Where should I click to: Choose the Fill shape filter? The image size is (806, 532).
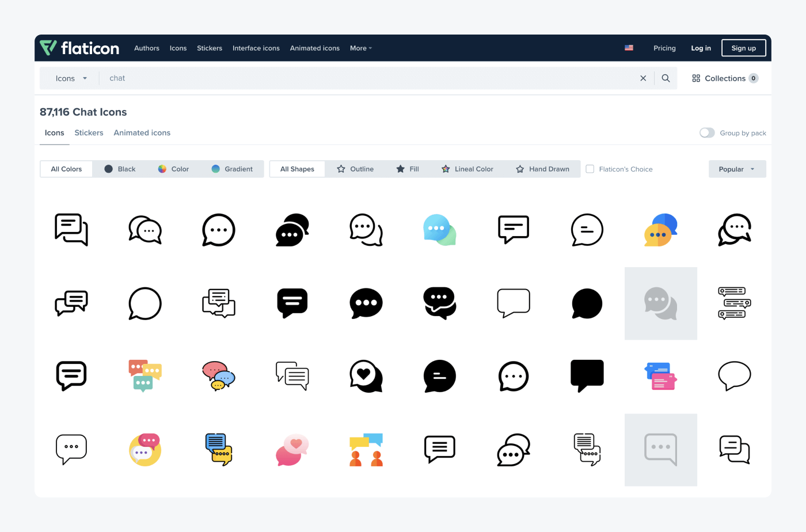(x=408, y=169)
